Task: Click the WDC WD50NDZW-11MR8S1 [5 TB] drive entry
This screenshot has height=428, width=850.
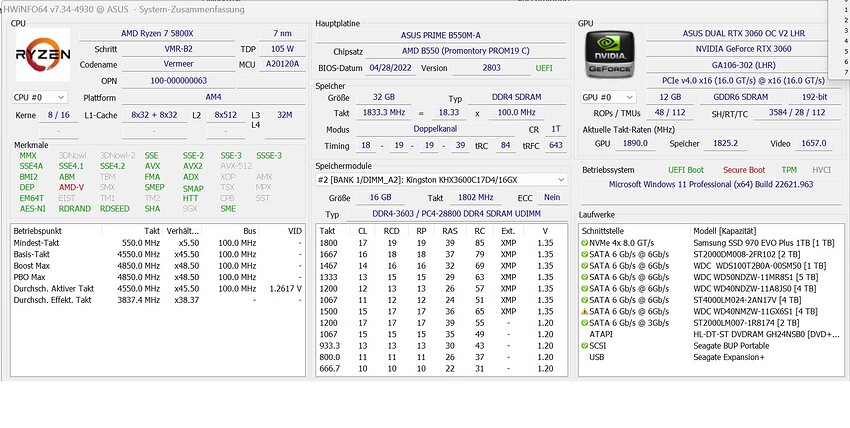Action: click(756, 277)
